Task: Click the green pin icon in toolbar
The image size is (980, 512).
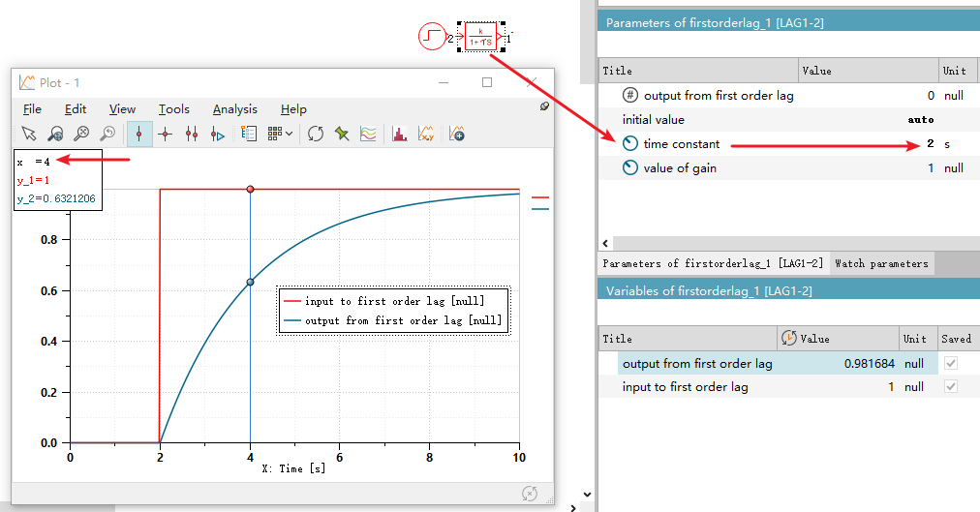Action: (342, 135)
